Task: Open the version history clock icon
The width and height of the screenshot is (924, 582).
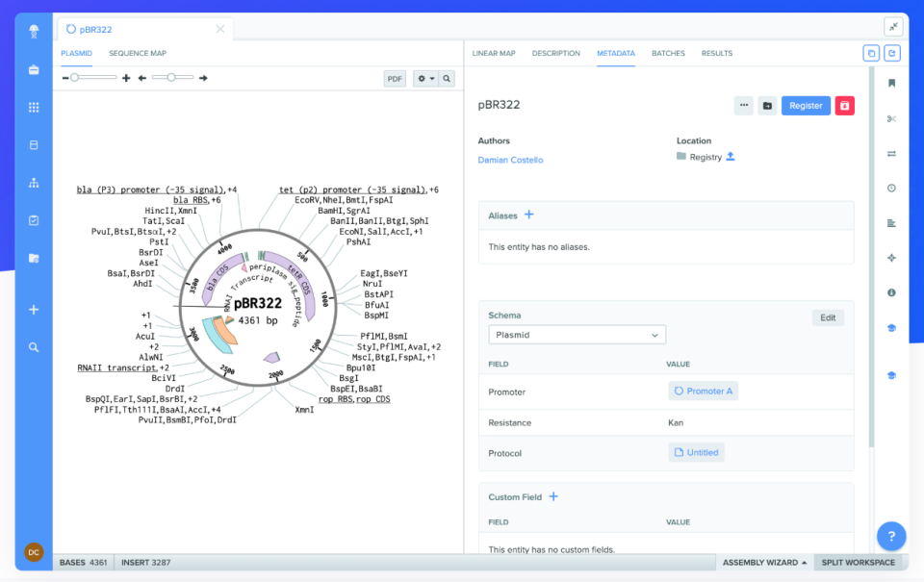Action: (x=891, y=188)
